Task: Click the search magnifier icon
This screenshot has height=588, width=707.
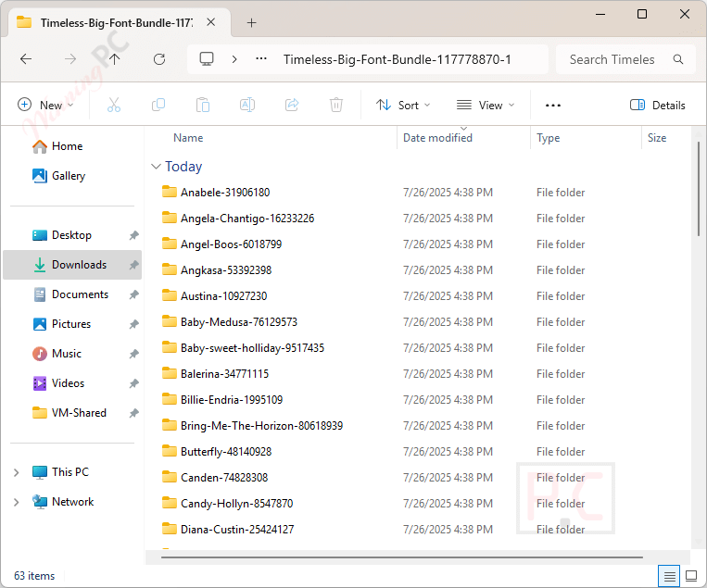Action: pyautogui.click(x=677, y=59)
